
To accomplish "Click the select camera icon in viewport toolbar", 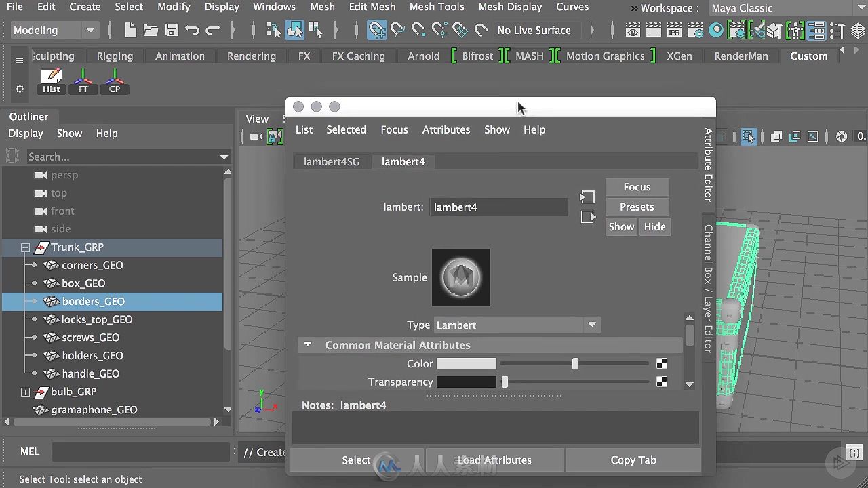I will click(256, 137).
